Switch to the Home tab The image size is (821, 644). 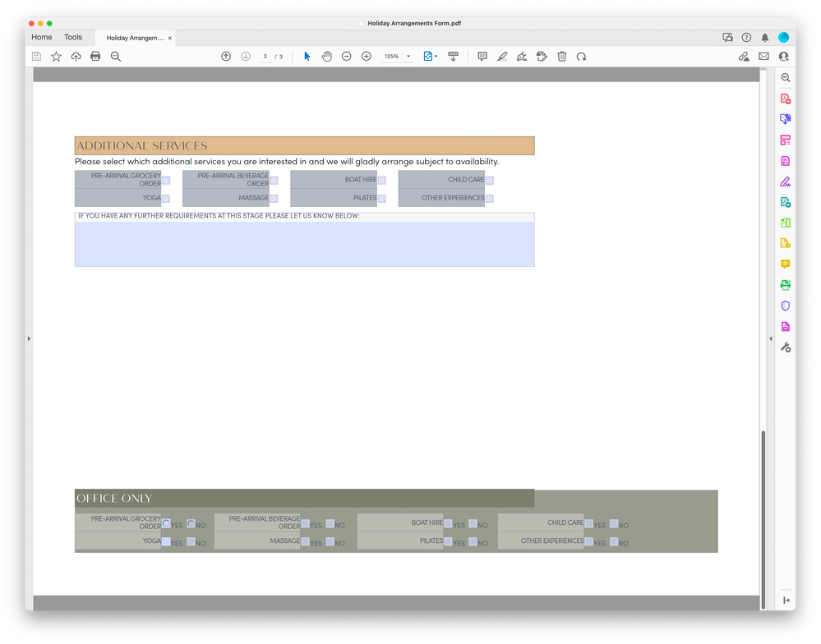point(41,37)
